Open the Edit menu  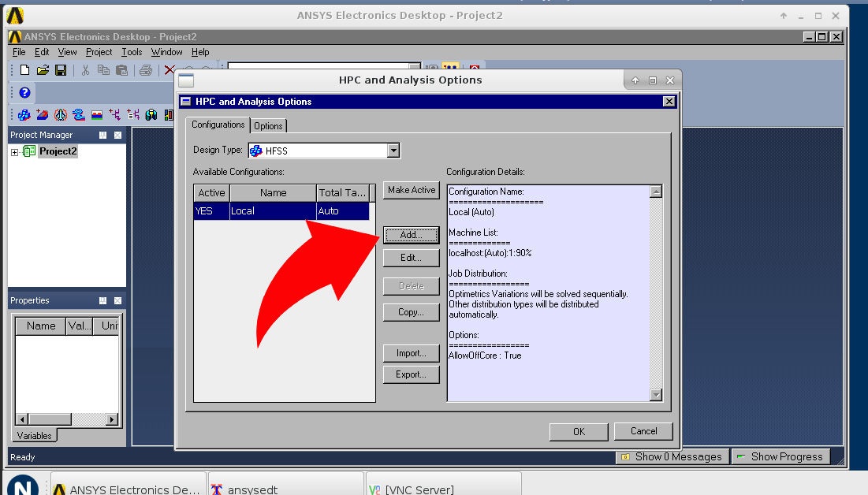[42, 52]
